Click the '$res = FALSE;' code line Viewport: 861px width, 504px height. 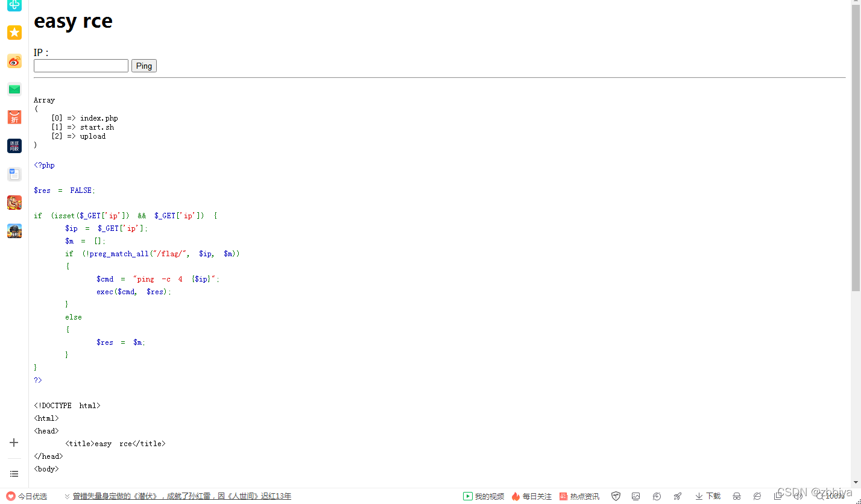(x=65, y=191)
